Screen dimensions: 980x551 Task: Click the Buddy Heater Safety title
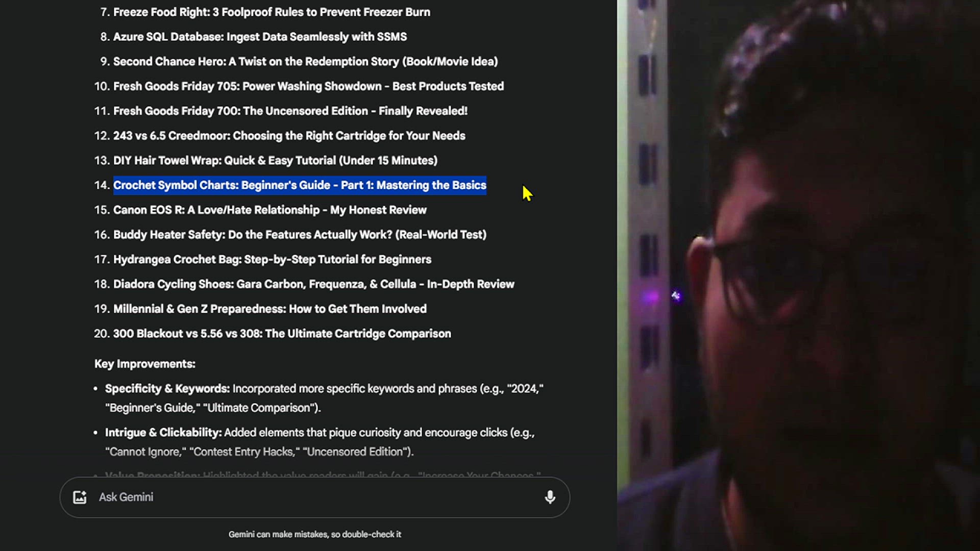click(300, 235)
